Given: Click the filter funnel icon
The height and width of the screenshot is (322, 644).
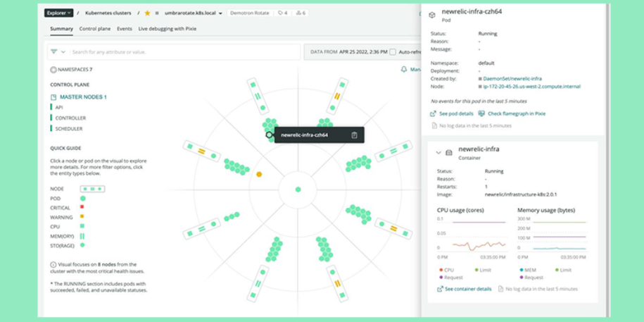Looking at the screenshot, I should tap(54, 52).
